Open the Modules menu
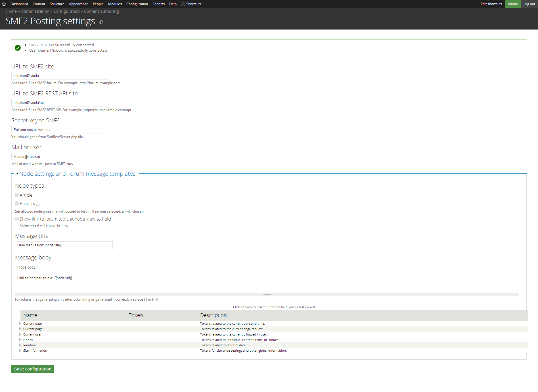Screen dimensions: 538x392 pyautogui.click(x=115, y=4)
